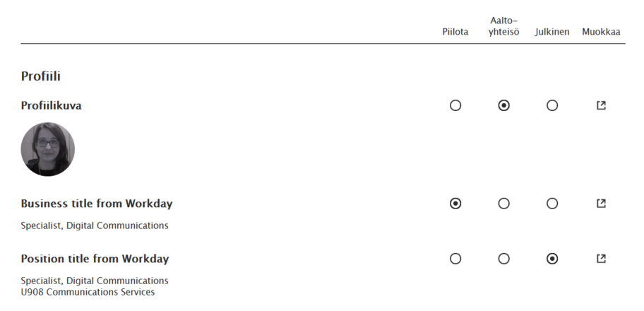This screenshot has width=644, height=311.
Task: Click the Aalto-yhteisö column header
Action: 503,26
